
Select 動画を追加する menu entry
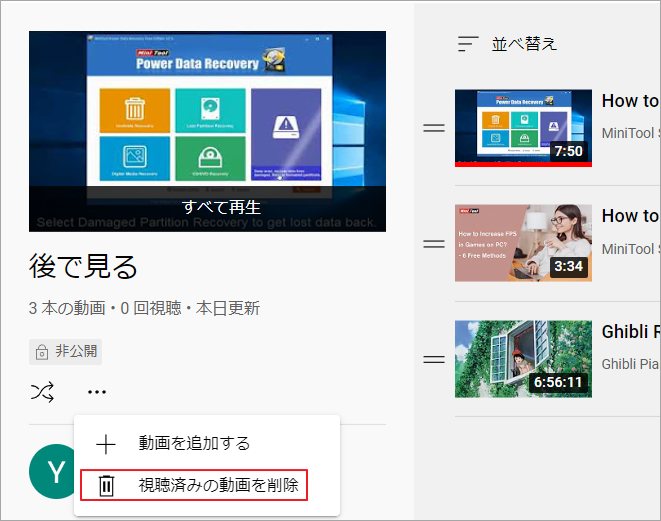pos(207,444)
